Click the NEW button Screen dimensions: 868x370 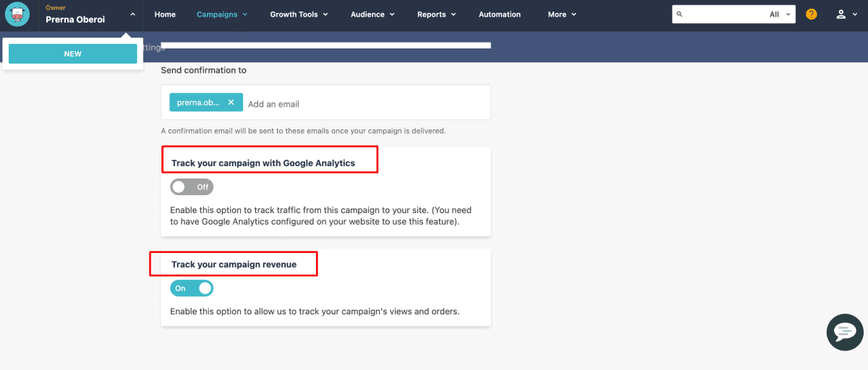[72, 54]
